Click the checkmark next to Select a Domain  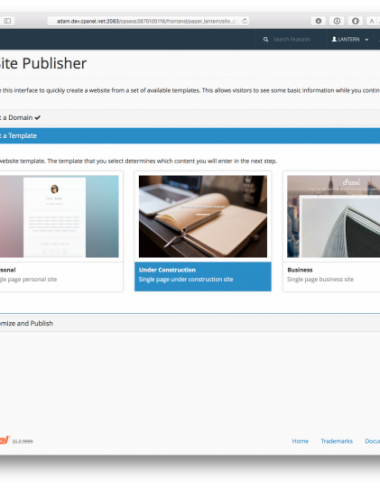point(37,118)
